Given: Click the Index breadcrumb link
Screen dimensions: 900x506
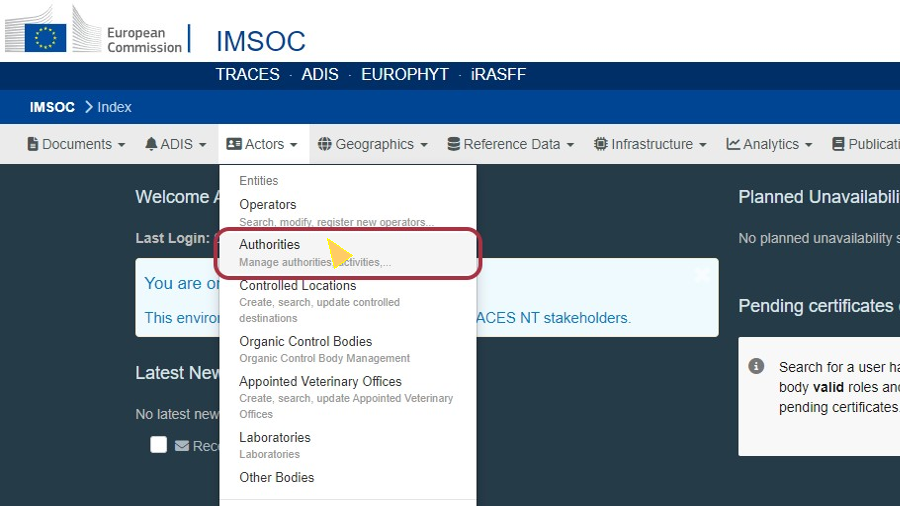Looking at the screenshot, I should coord(114,107).
